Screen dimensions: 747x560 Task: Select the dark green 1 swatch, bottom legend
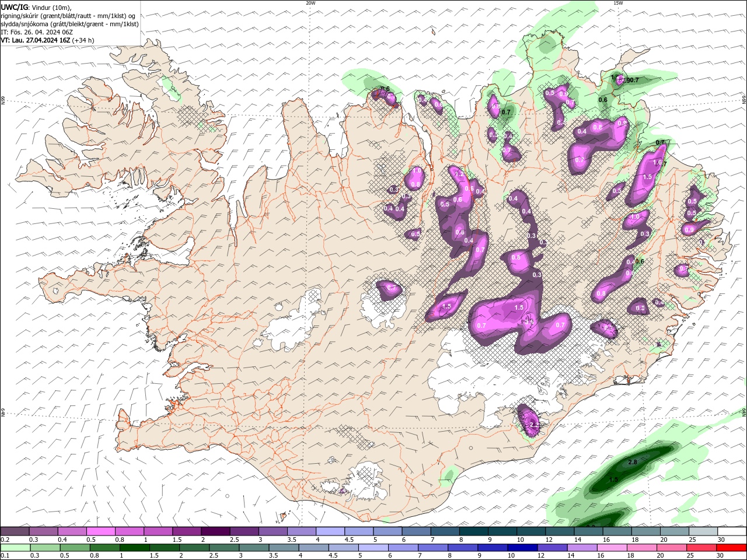tap(134, 548)
